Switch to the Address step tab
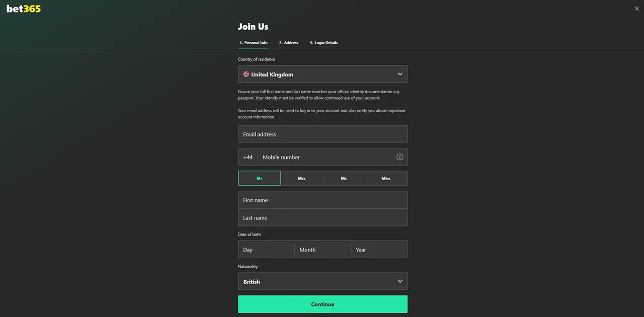 [289, 43]
